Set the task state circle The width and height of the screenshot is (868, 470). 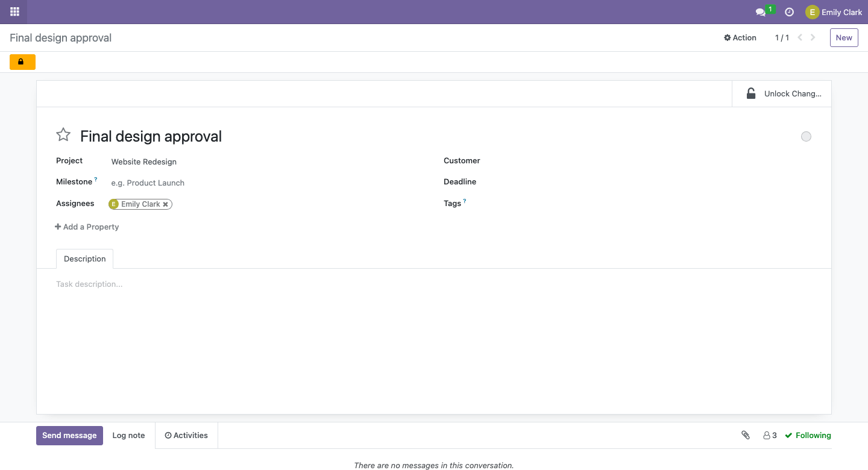tap(806, 137)
